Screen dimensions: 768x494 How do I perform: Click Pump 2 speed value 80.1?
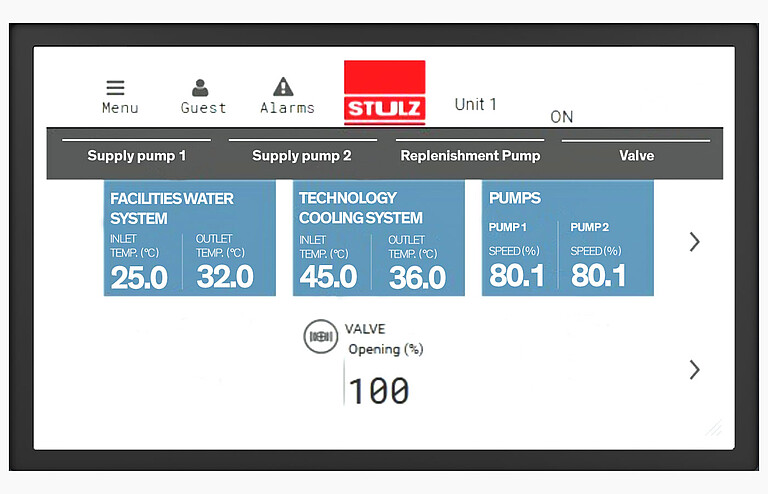(x=599, y=275)
